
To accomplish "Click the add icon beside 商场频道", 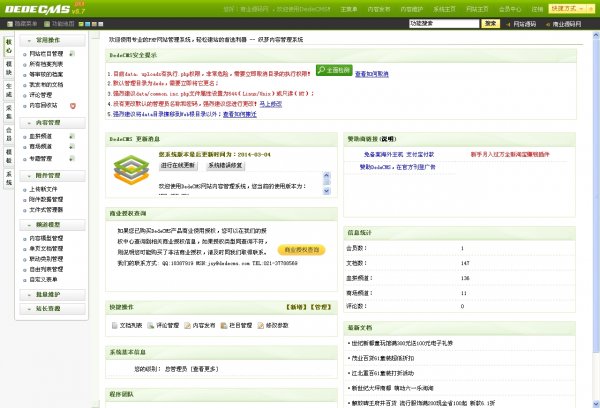I will coord(72,147).
